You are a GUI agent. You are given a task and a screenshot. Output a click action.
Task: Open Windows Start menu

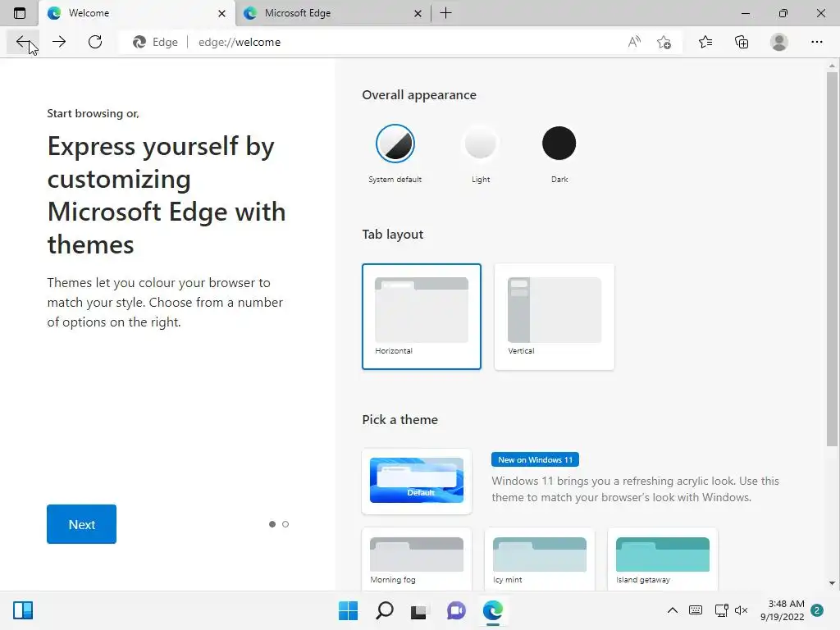[348, 610]
